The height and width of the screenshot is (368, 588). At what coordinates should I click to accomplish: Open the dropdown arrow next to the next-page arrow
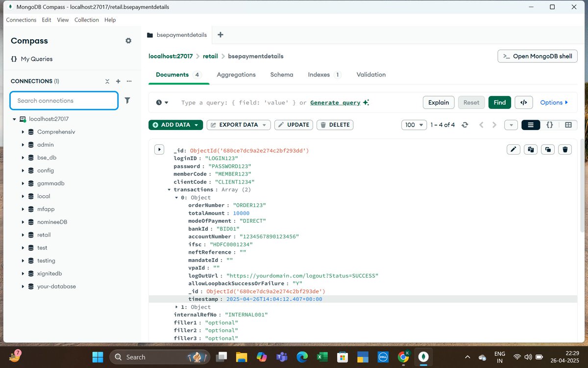pos(511,125)
